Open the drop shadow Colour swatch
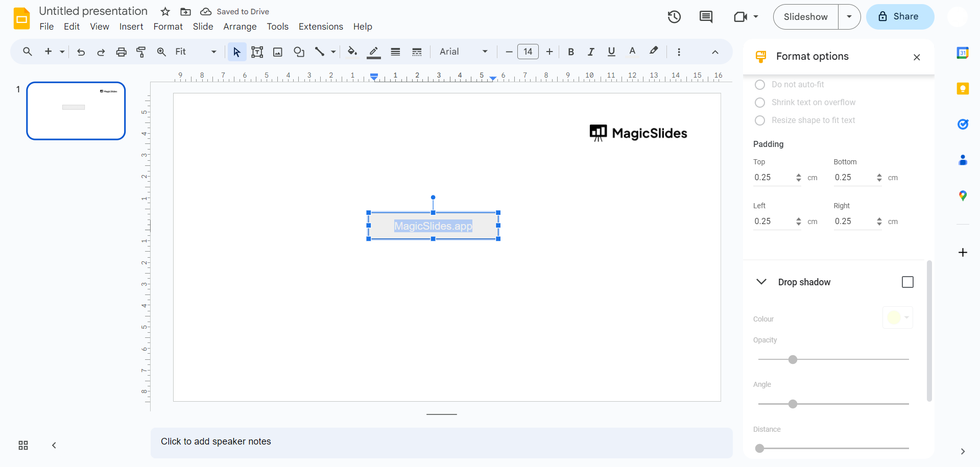 tap(898, 317)
